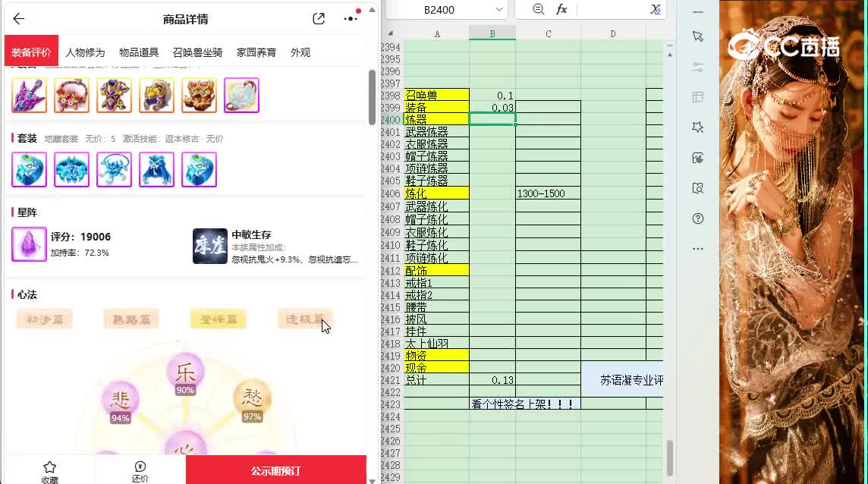
Task: Select cell with 1300-1500
Action: [548, 193]
